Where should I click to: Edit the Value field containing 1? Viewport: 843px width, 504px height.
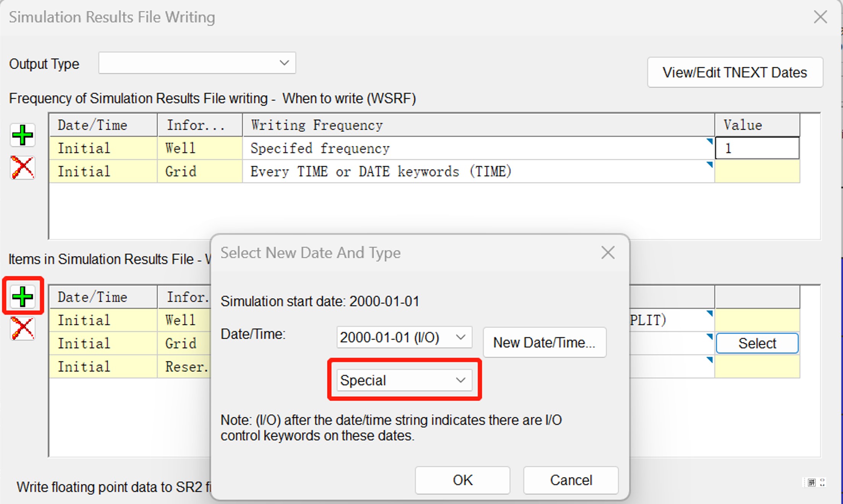(757, 148)
